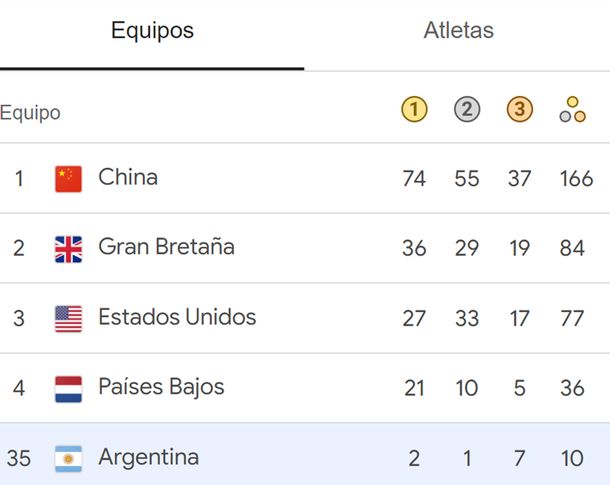Click the total medals icon
The height and width of the screenshot is (485, 610).
572,110
